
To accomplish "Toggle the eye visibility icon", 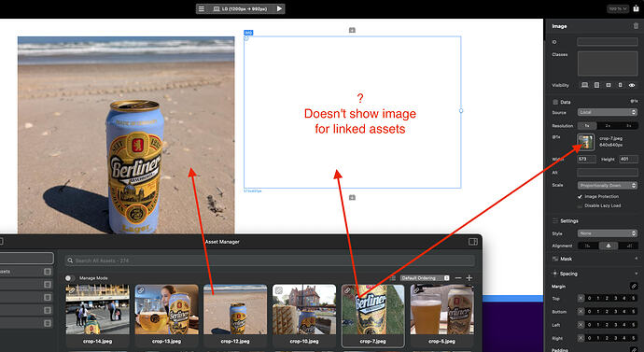I will pyautogui.click(x=632, y=85).
